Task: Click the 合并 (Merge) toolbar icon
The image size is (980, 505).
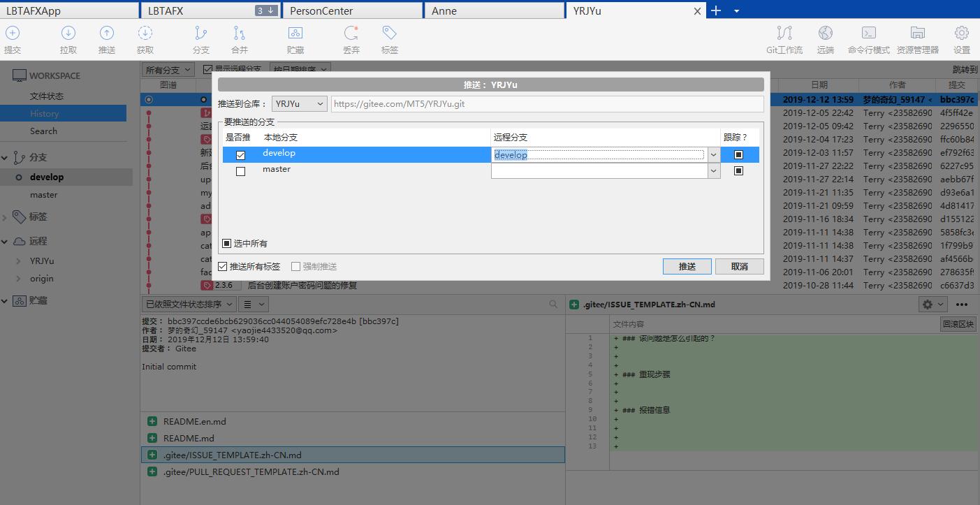Action: [x=240, y=33]
